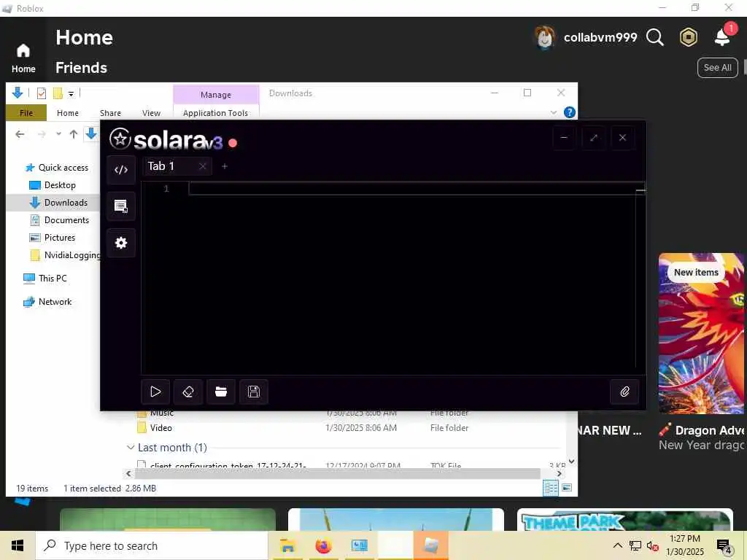This screenshot has height=560, width=747.
Task: Open the Robux icon in the Roblox header
Action: pyautogui.click(x=688, y=37)
